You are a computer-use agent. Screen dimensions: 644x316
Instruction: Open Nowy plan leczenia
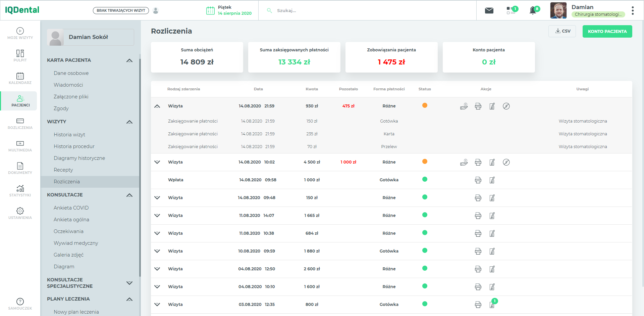click(x=76, y=312)
